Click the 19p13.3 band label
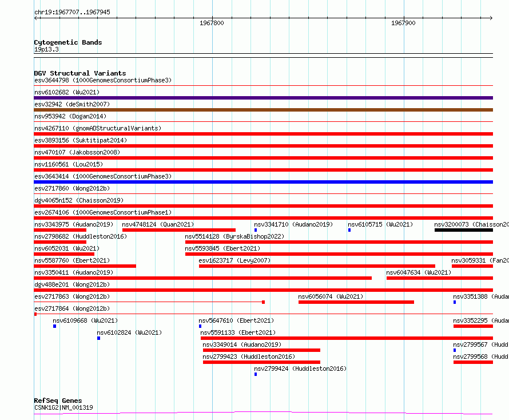Viewport: 509px width, 420px height. (x=46, y=49)
